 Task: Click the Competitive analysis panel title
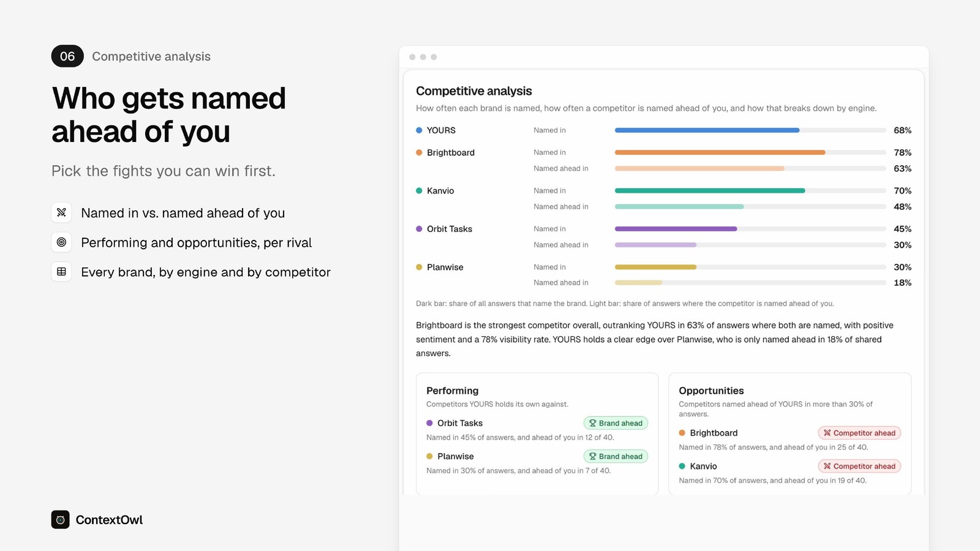(x=474, y=91)
